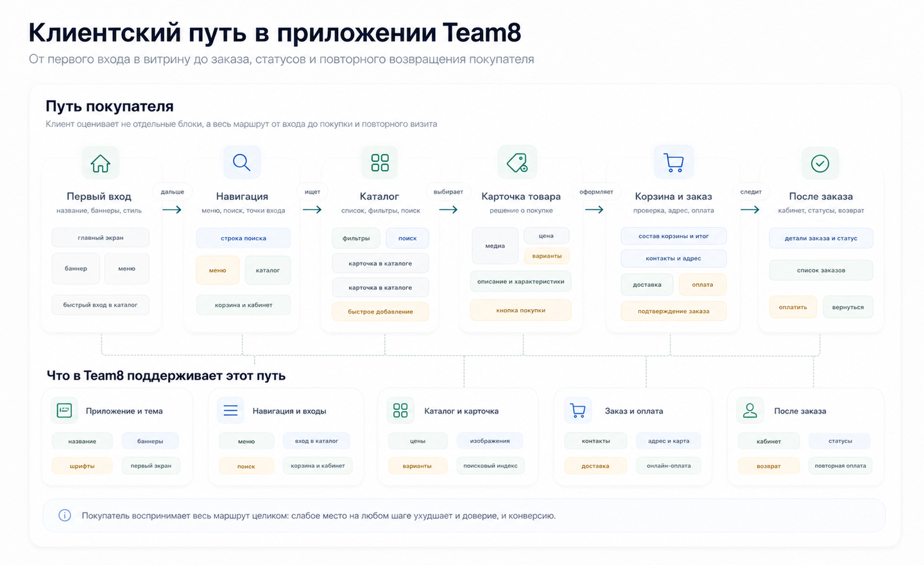The width and height of the screenshot is (924, 565).
Task: Click the 'кнопка покупки' chip
Action: [521, 310]
